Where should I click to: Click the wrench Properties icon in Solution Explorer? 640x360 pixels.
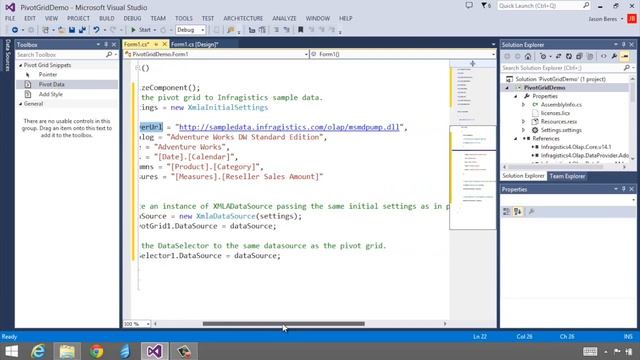pos(614,56)
